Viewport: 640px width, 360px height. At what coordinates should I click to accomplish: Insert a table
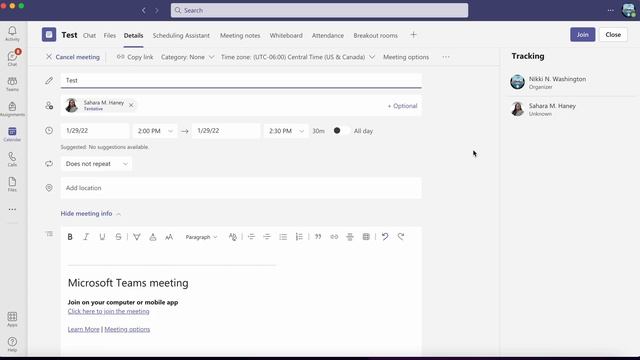[366, 237]
